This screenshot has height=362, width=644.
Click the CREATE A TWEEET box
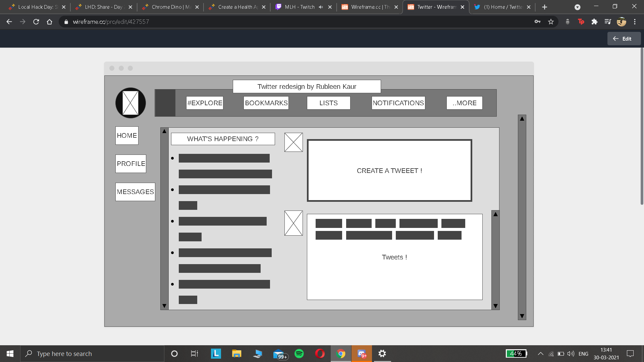[389, 170]
